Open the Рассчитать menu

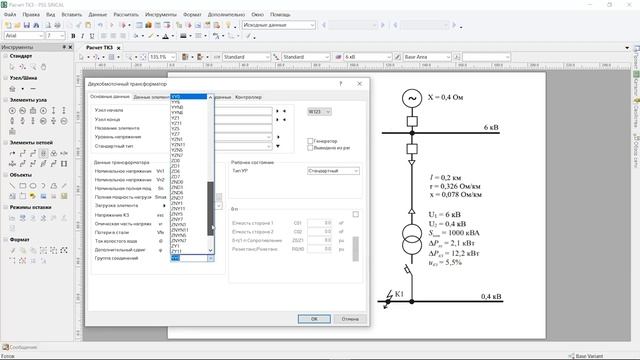click(126, 14)
